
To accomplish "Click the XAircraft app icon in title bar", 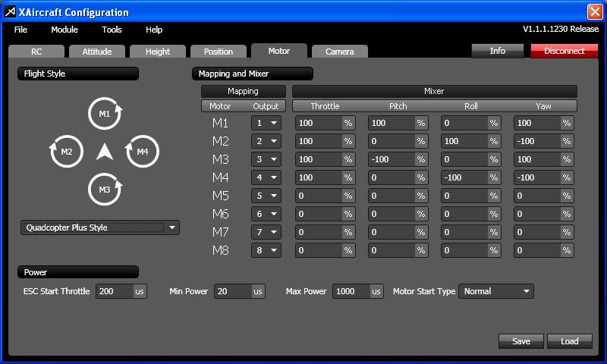I will [x=10, y=12].
